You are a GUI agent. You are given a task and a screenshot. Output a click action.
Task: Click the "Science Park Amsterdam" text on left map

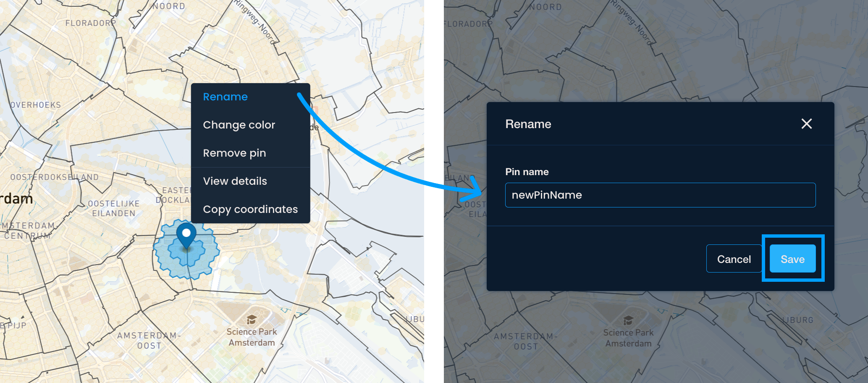coord(252,337)
